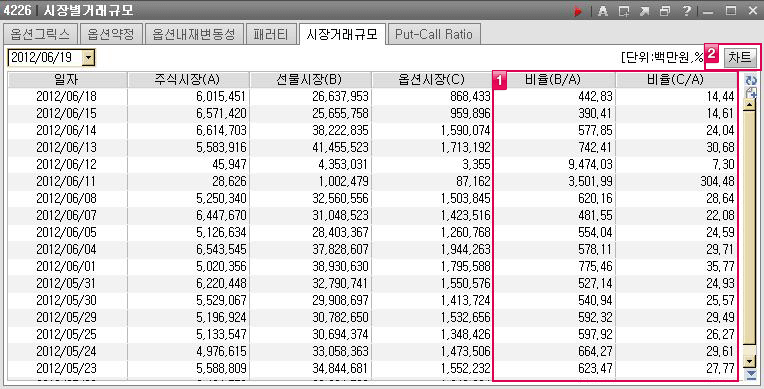Select the 패러티 tab
Screen dimensions: 764x389
[x=271, y=34]
